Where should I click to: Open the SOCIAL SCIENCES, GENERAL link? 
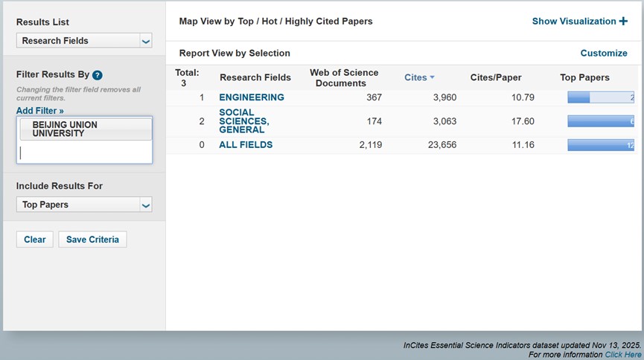(244, 121)
